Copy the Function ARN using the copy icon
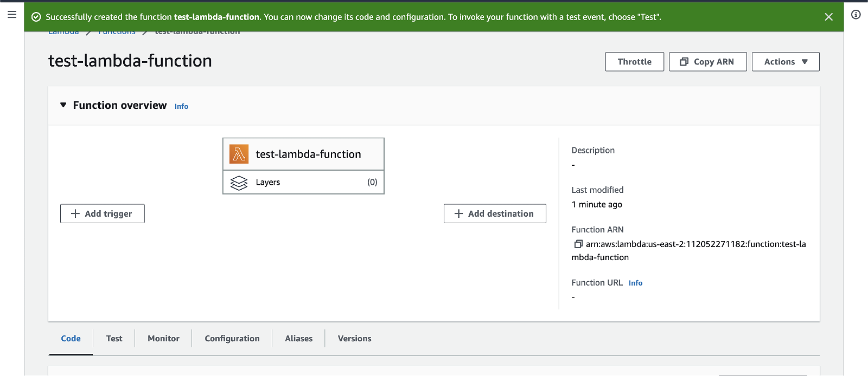This screenshot has height=376, width=868. [x=578, y=244]
